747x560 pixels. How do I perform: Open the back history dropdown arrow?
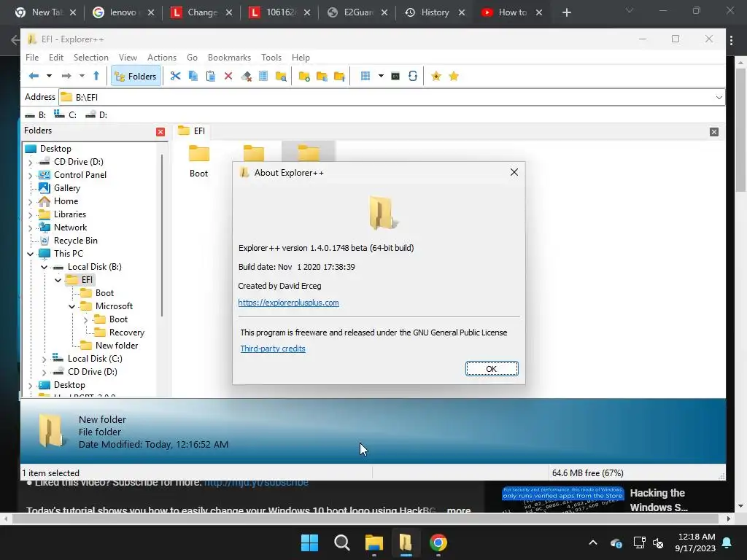49,76
